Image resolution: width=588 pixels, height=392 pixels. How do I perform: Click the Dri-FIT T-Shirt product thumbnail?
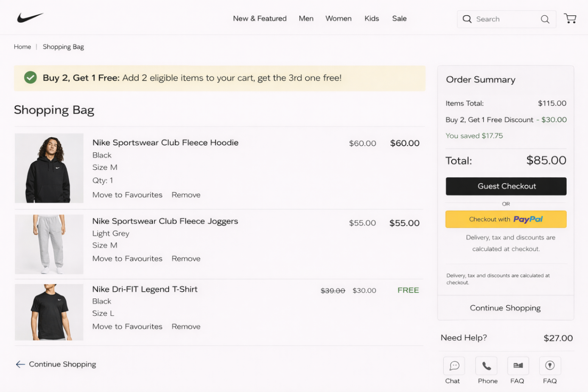pos(48,312)
